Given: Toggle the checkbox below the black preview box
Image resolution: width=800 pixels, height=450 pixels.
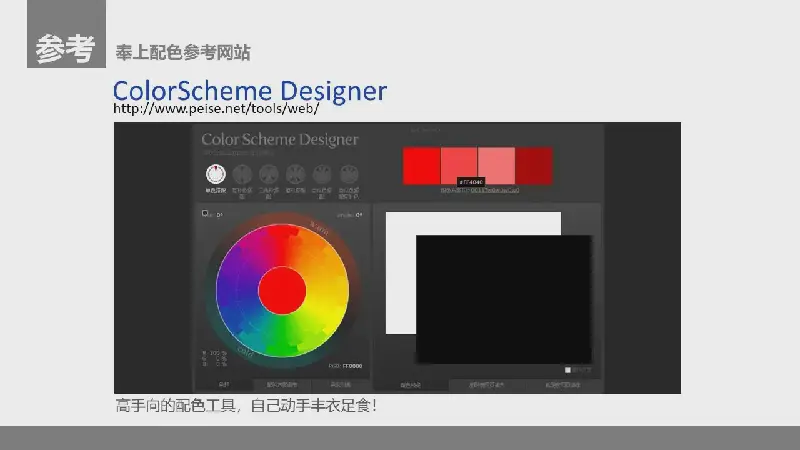Looking at the screenshot, I should point(567,370).
